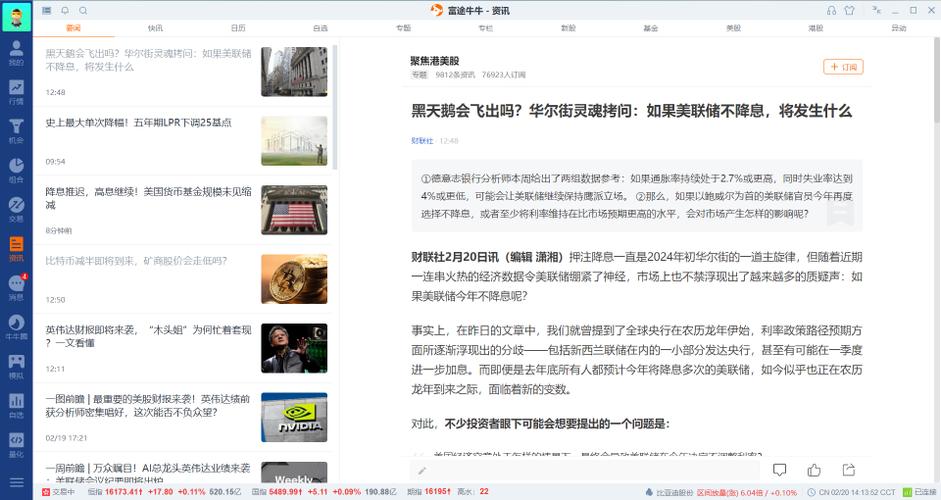Open the 量化 (Quant) code icon
The height and width of the screenshot is (500, 941).
pos(16,443)
